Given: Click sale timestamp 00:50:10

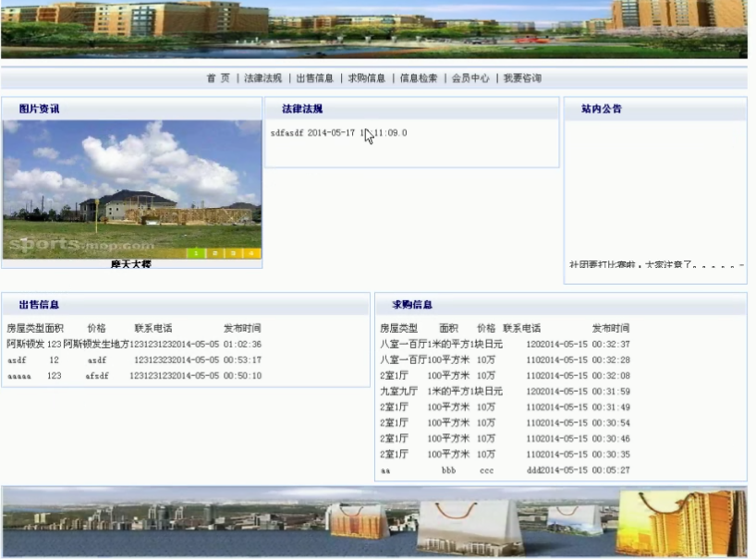Looking at the screenshot, I should pyautogui.click(x=242, y=376).
